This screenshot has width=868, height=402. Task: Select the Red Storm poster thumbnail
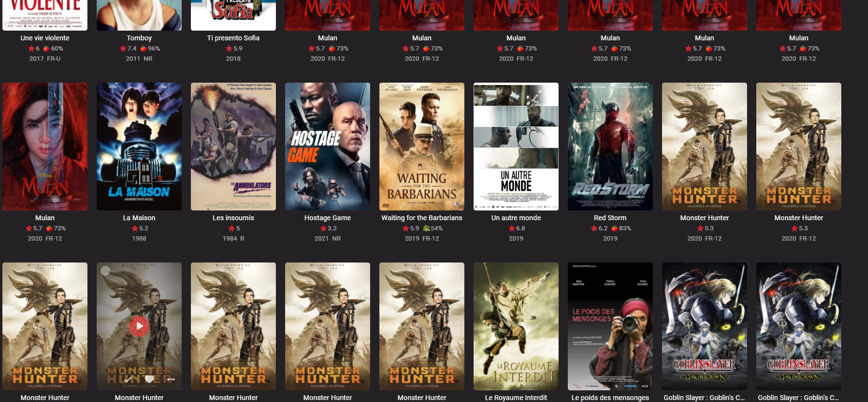610,146
